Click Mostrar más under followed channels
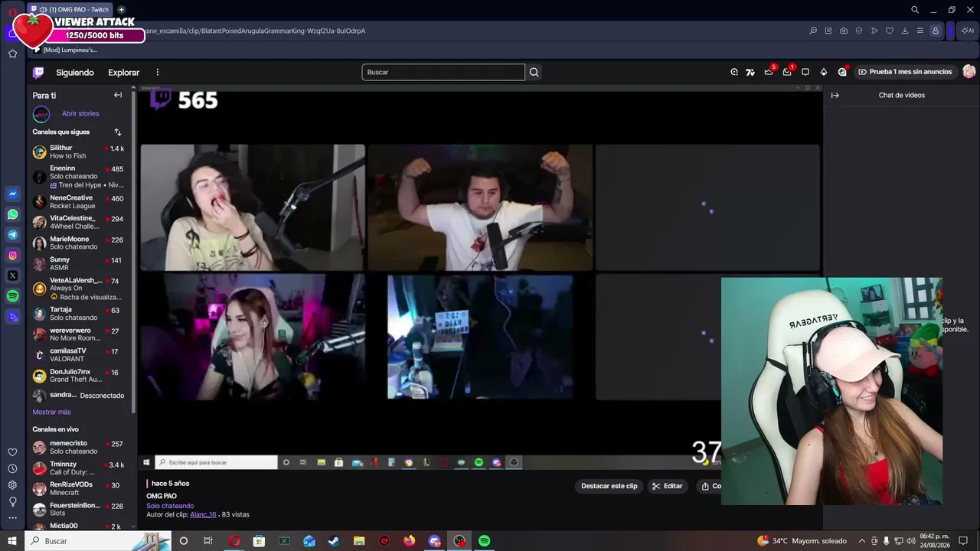The height and width of the screenshot is (551, 980). coord(51,412)
